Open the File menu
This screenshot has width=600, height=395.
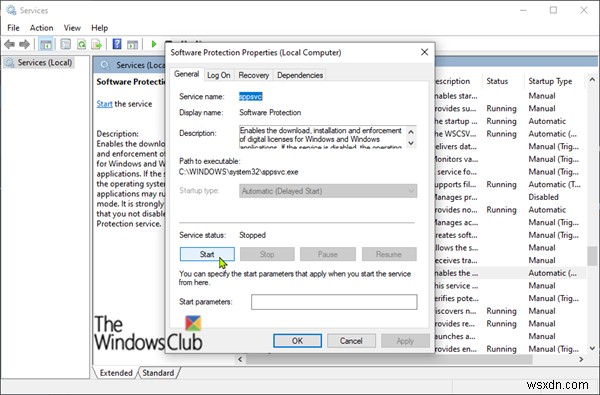(x=13, y=28)
